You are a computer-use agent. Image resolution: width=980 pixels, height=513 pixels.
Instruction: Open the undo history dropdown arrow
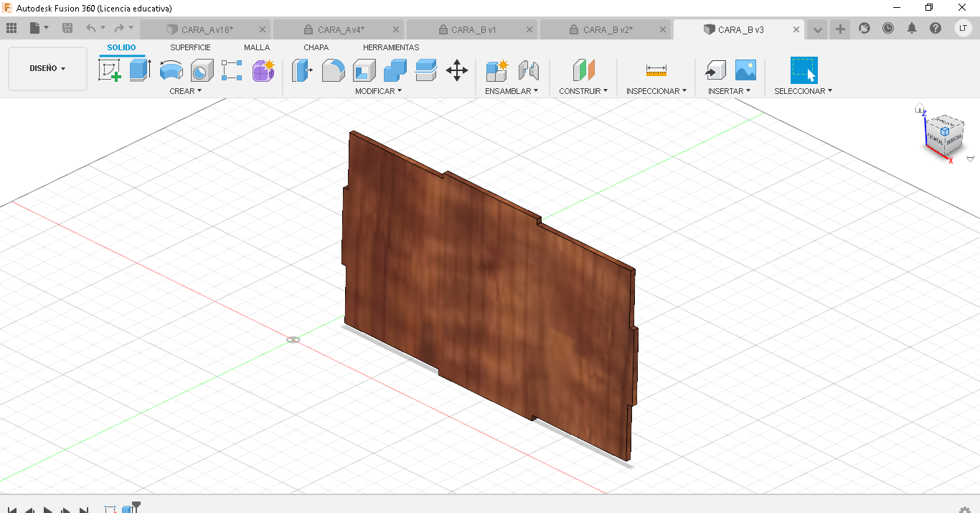[x=103, y=28]
